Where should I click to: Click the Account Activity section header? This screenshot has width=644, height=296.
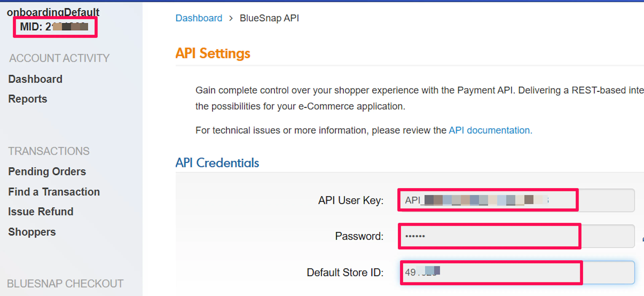pyautogui.click(x=59, y=58)
